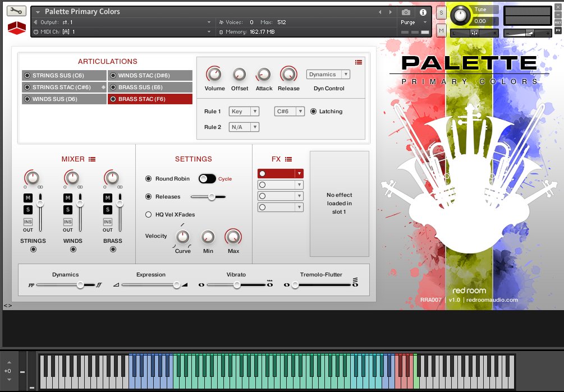Open the instrument info icon

coord(423,12)
